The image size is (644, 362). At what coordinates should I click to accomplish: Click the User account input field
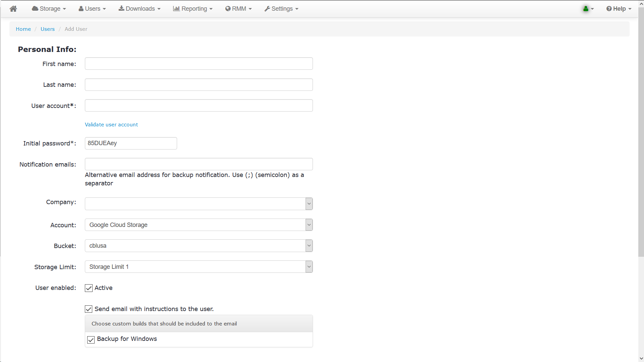(199, 106)
